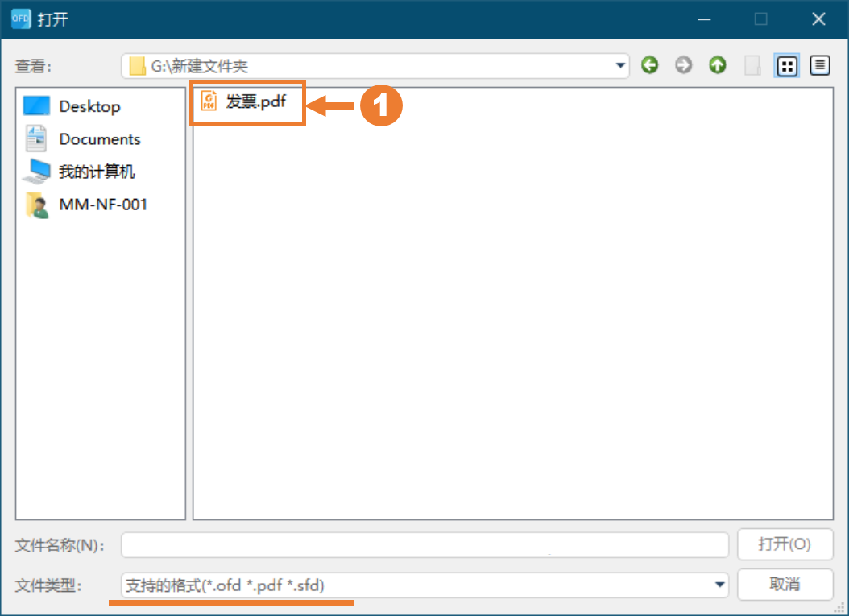Click the grey forward arrow icon
Image resolution: width=849 pixels, height=616 pixels.
pyautogui.click(x=683, y=65)
